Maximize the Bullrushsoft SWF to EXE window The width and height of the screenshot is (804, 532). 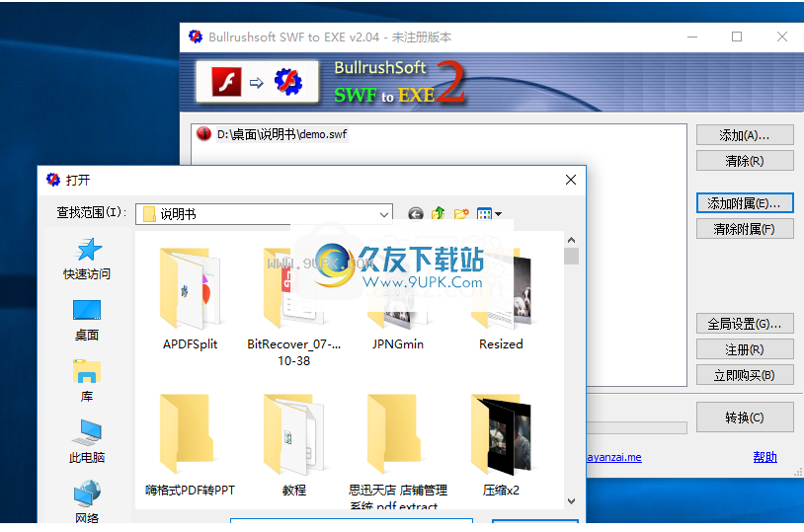[x=737, y=37]
